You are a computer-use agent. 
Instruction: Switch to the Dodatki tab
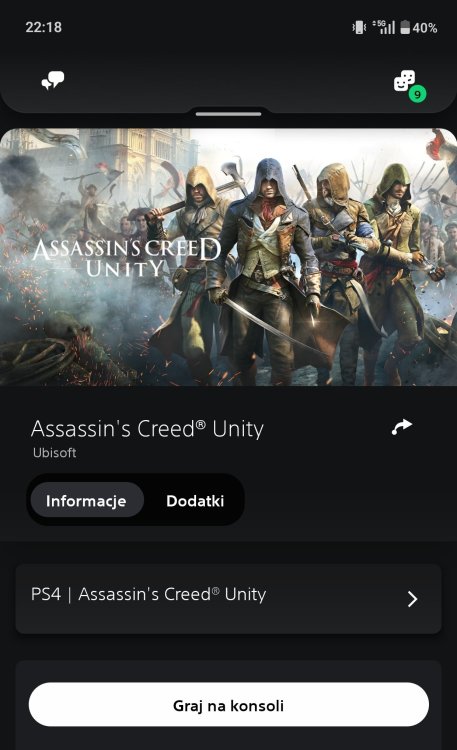tap(195, 500)
